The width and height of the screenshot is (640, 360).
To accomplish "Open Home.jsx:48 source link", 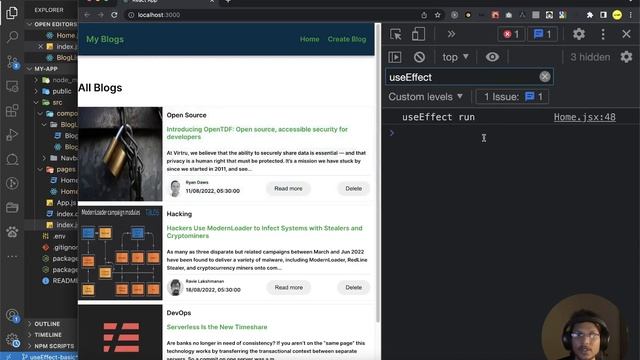I will click(584, 117).
